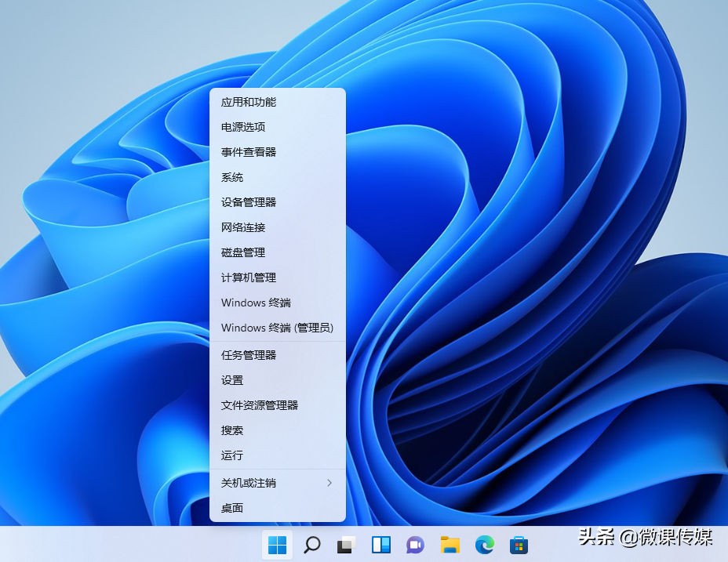This screenshot has height=562, width=728.
Task: Open the Widgets panel icon
Action: click(380, 544)
